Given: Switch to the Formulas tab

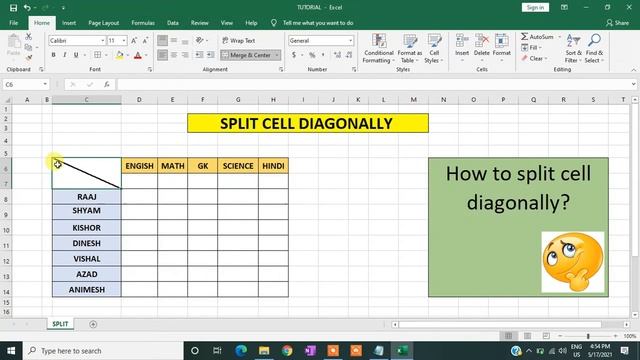Looking at the screenshot, I should (x=143, y=23).
